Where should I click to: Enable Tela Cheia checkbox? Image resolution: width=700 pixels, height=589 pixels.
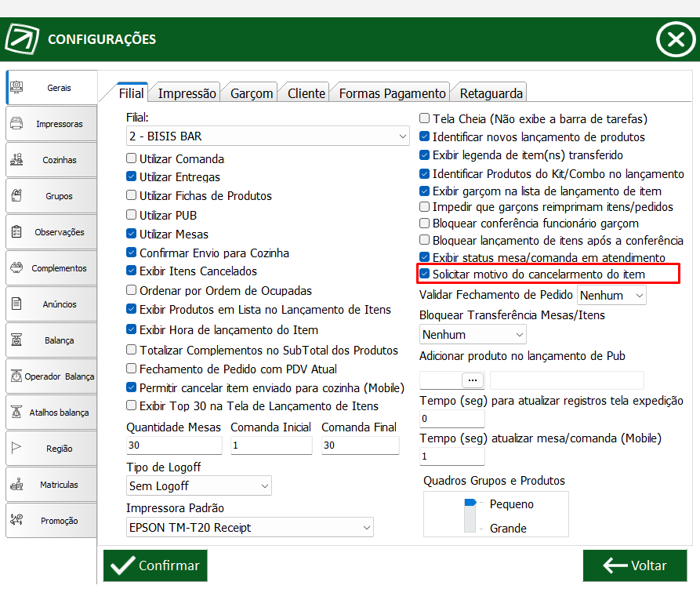425,118
